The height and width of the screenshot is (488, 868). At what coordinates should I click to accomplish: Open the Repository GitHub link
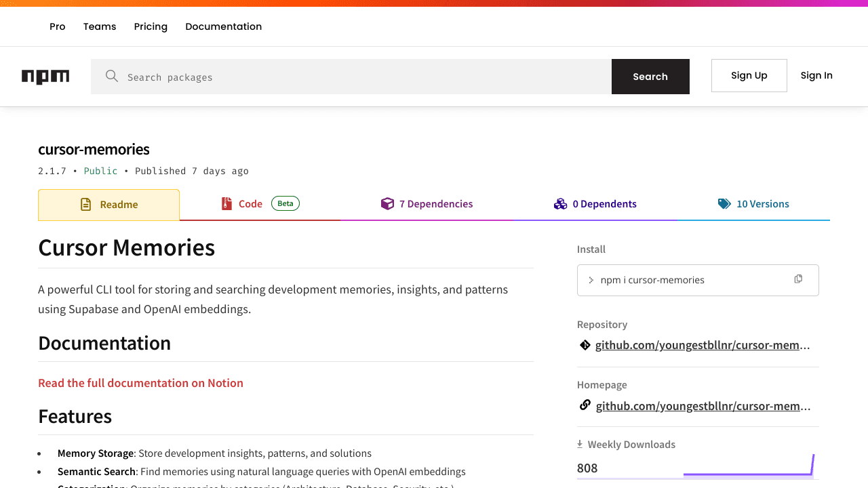pos(703,345)
